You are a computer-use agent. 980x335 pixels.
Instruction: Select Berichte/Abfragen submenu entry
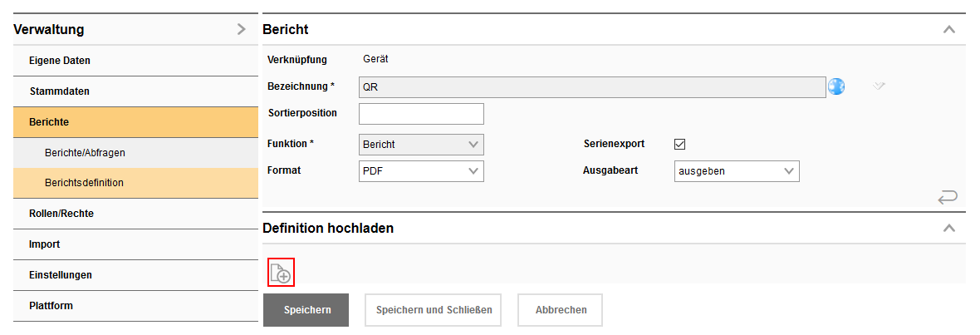click(85, 153)
